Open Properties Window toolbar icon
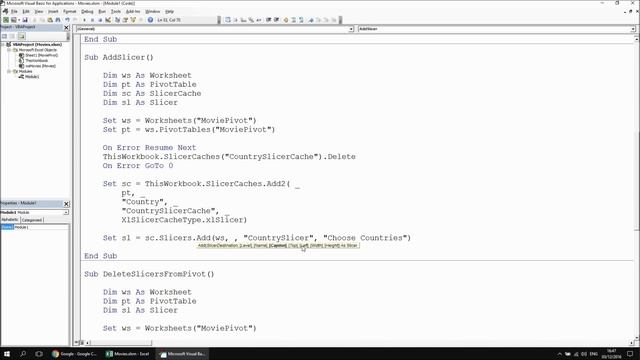 [x=125, y=20]
